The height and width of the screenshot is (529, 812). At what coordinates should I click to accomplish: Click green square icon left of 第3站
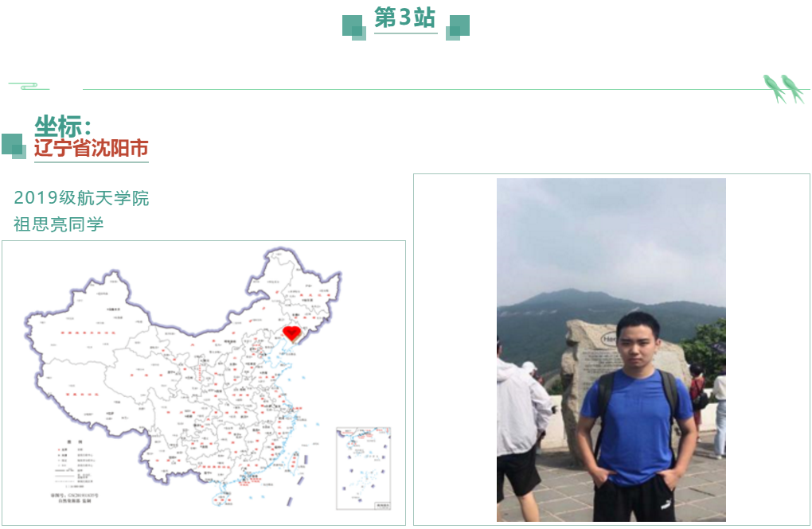click(354, 27)
